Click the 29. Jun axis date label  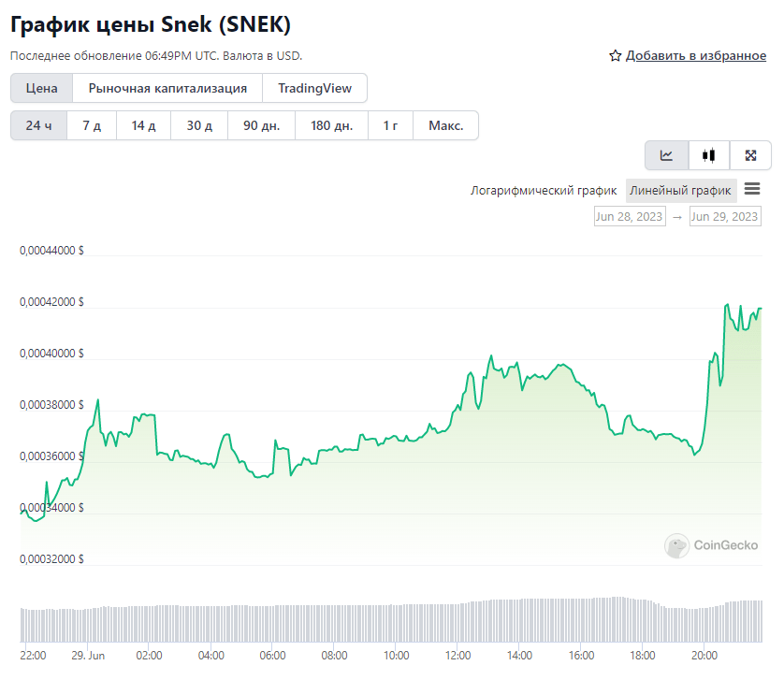(88, 656)
